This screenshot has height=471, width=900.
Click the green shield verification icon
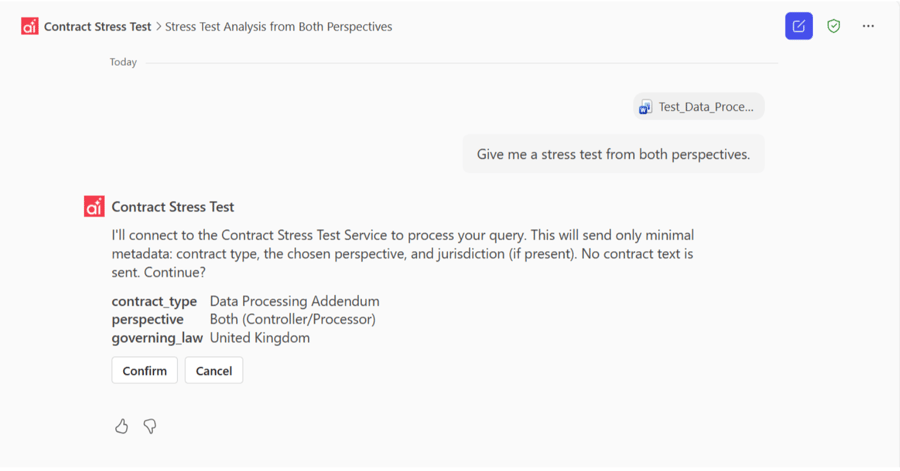click(x=834, y=27)
